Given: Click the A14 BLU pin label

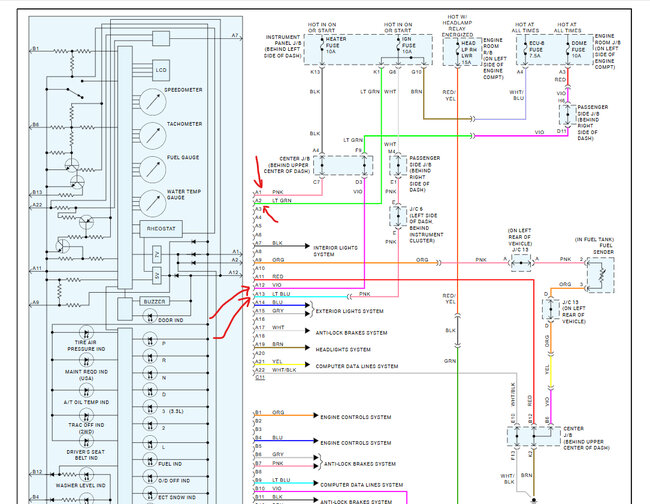Looking at the screenshot, I should 269,302.
